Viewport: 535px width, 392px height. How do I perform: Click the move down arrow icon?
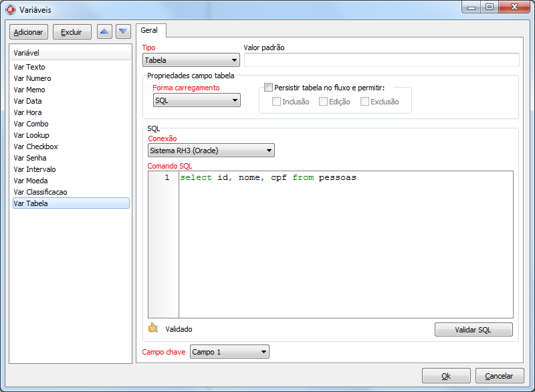click(x=123, y=31)
